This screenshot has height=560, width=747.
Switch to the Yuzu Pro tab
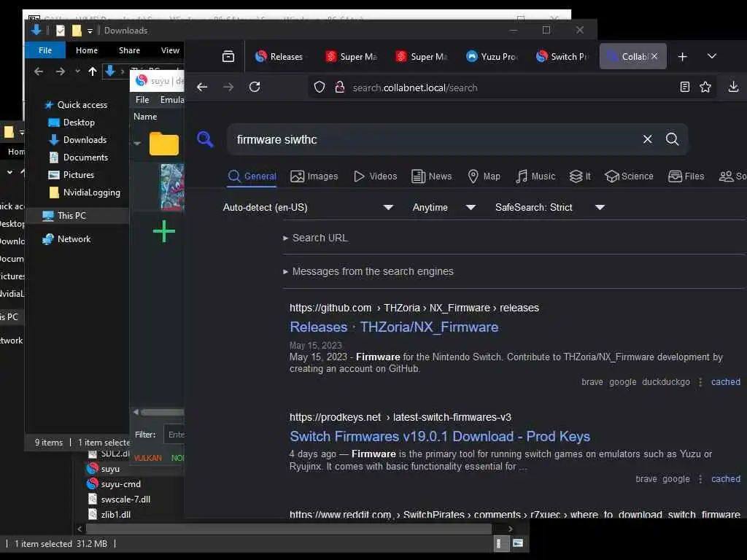coord(492,57)
